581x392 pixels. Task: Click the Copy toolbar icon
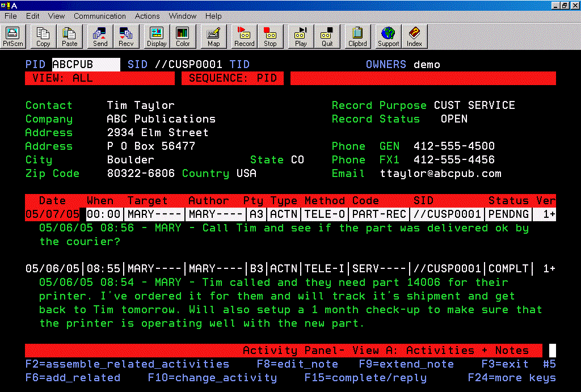click(43, 37)
